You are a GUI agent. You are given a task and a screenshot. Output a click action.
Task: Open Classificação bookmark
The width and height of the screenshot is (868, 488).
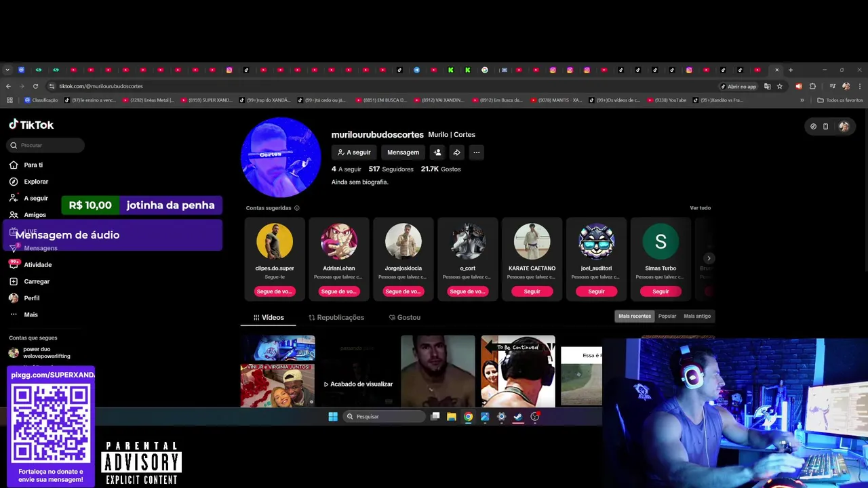(x=41, y=100)
